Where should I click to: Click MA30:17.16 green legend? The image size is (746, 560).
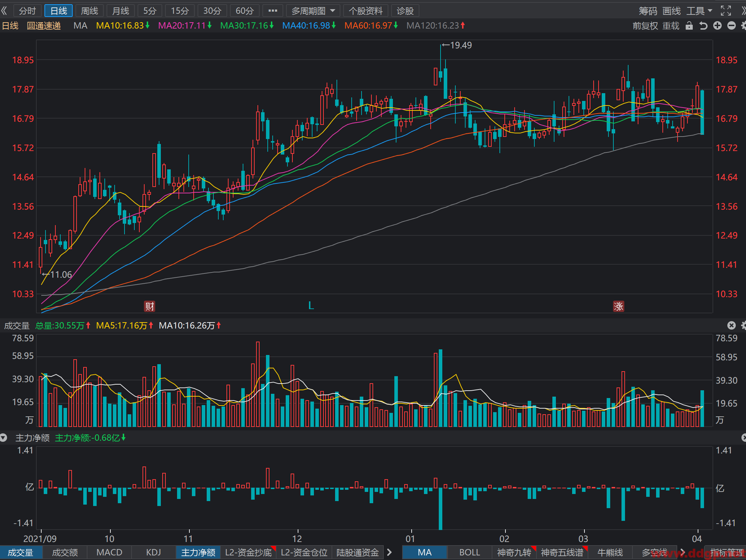point(247,26)
